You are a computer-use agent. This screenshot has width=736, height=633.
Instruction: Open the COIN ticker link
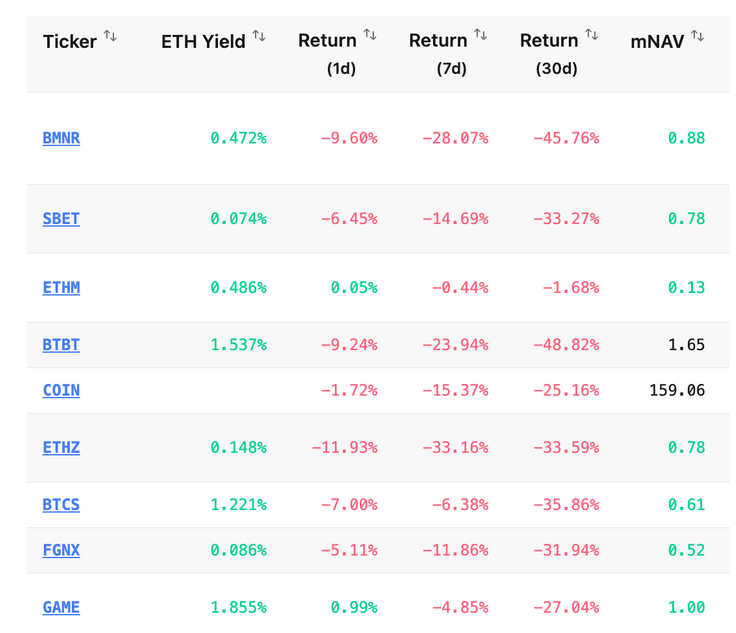point(61,390)
